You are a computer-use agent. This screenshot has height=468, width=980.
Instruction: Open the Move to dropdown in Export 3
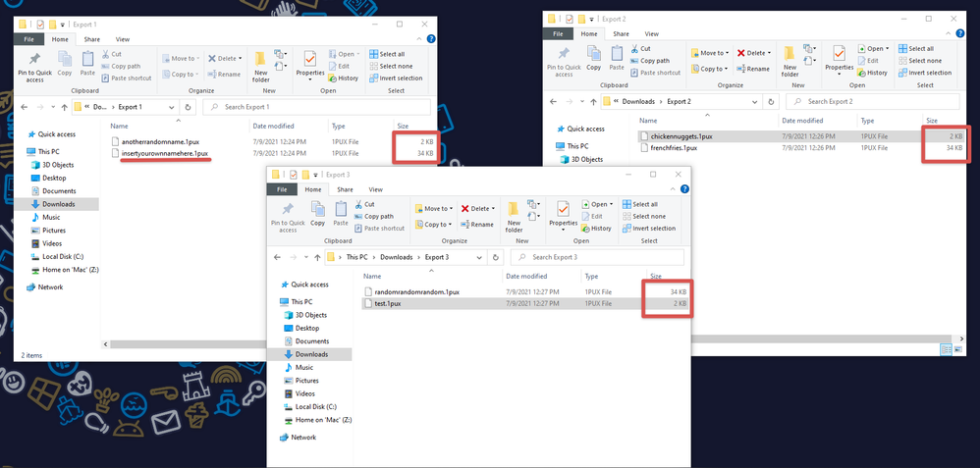tap(436, 209)
